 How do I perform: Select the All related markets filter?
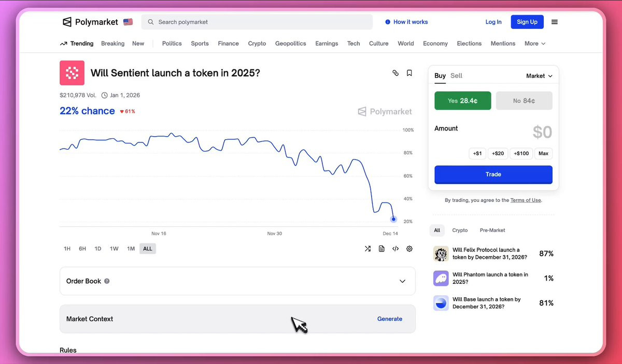pyautogui.click(x=437, y=230)
